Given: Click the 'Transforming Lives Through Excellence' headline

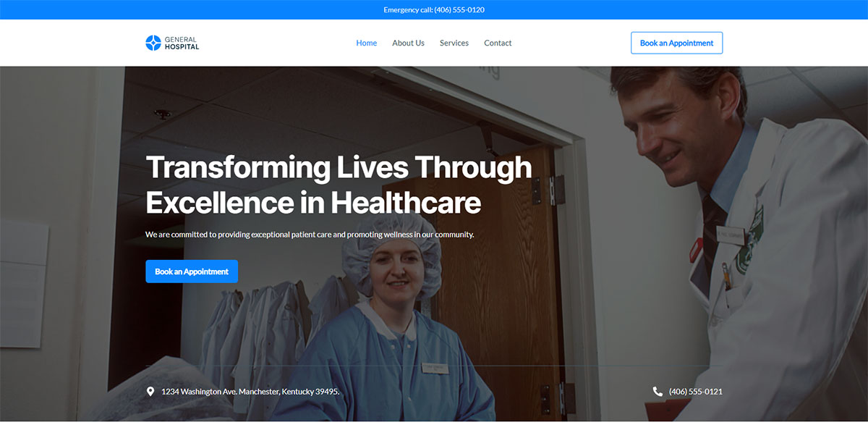Looking at the screenshot, I should tap(339, 185).
